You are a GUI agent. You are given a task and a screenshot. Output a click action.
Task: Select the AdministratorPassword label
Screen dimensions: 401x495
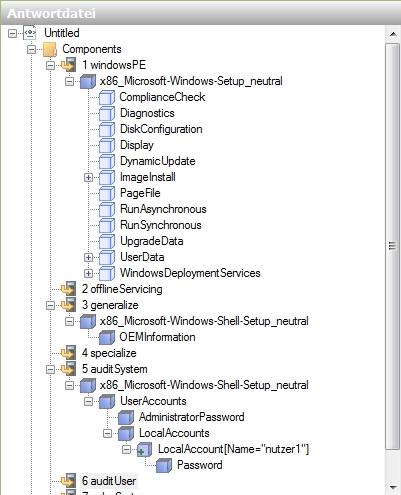pyautogui.click(x=192, y=417)
